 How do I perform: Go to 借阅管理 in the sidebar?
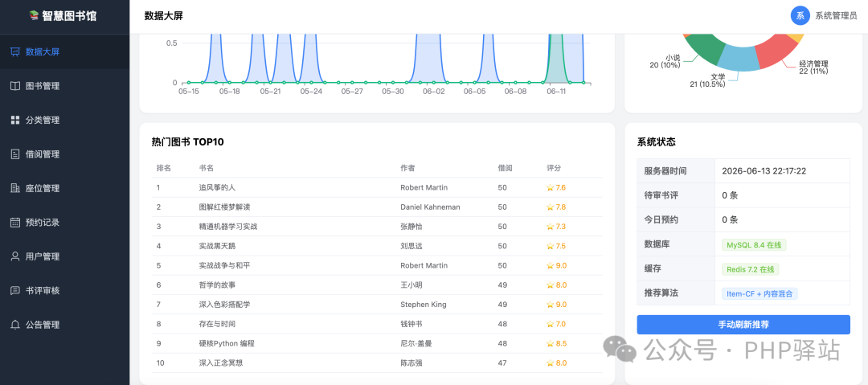pos(65,154)
